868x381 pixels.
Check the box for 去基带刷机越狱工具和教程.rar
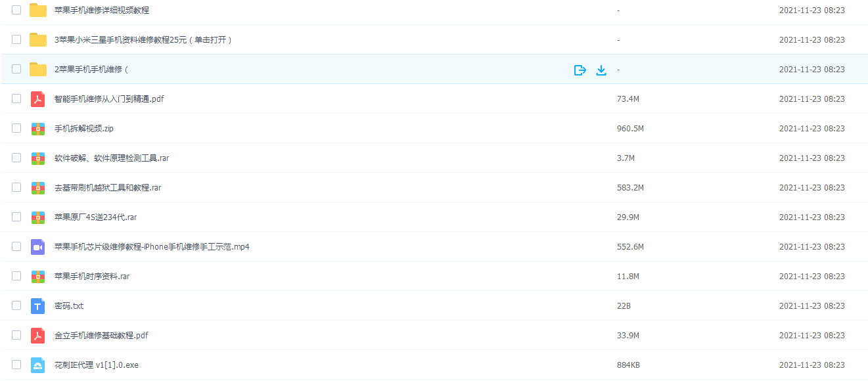[16, 187]
